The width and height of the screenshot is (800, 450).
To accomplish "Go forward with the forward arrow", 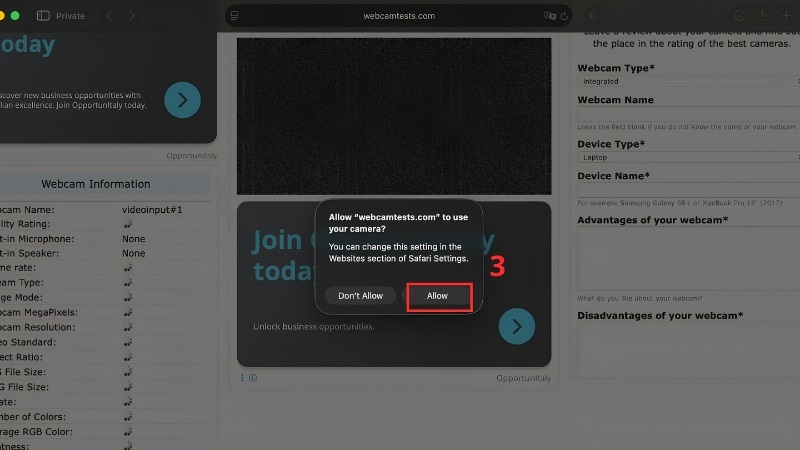I will [132, 16].
